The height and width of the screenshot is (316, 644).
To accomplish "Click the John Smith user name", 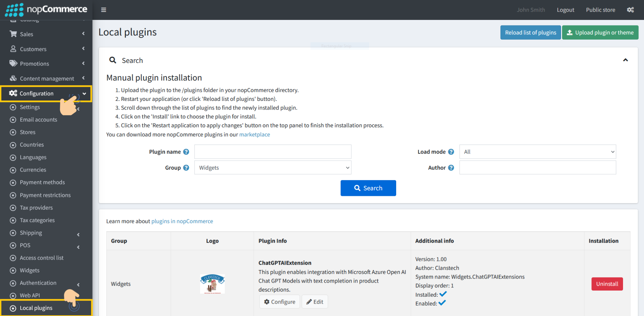I will pos(531,10).
